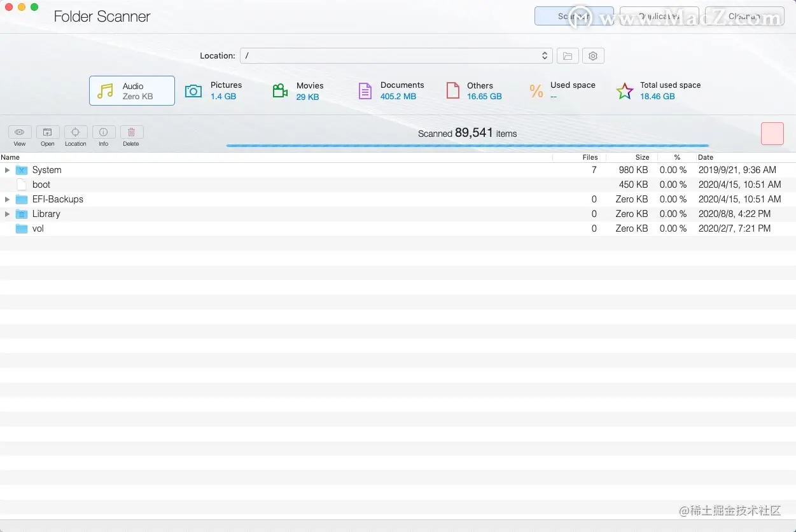Click the Movies '29 KB' value
This screenshot has width=796, height=532.
tap(308, 97)
